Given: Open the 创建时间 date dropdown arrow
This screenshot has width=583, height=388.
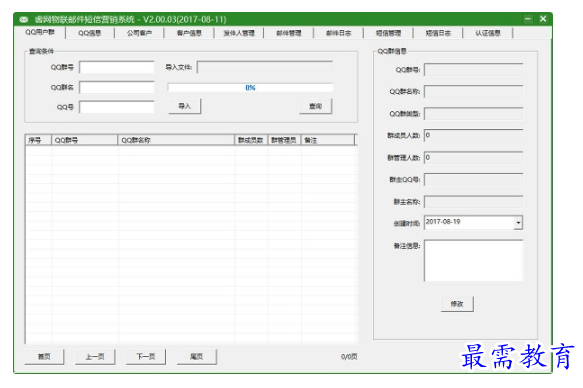Looking at the screenshot, I should click(x=518, y=223).
